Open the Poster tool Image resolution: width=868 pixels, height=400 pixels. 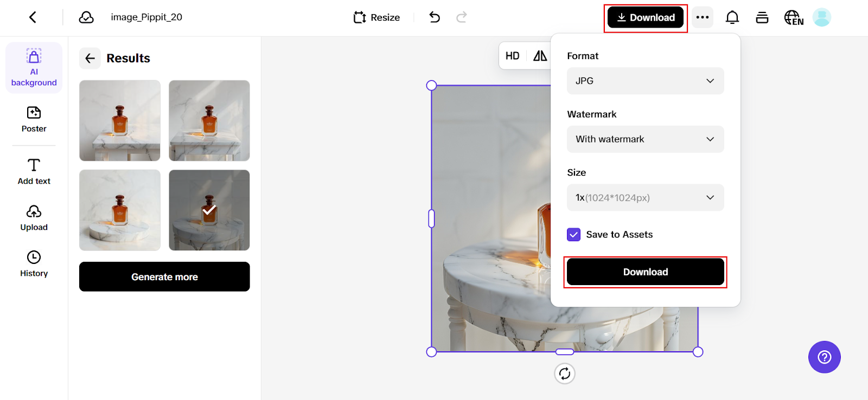click(34, 119)
